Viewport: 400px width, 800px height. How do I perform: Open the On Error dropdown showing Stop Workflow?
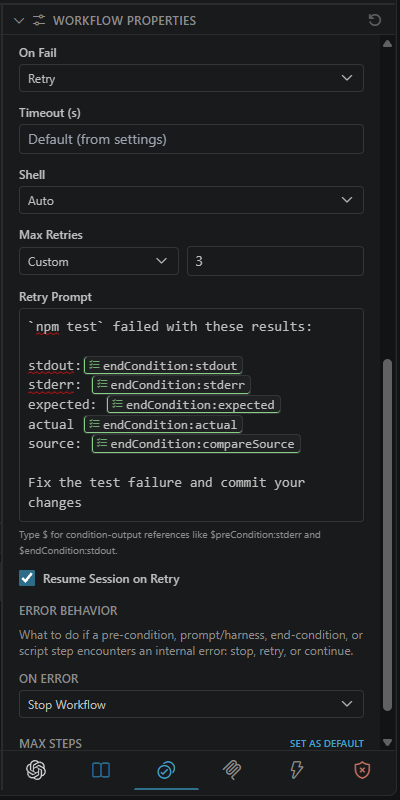click(191, 705)
